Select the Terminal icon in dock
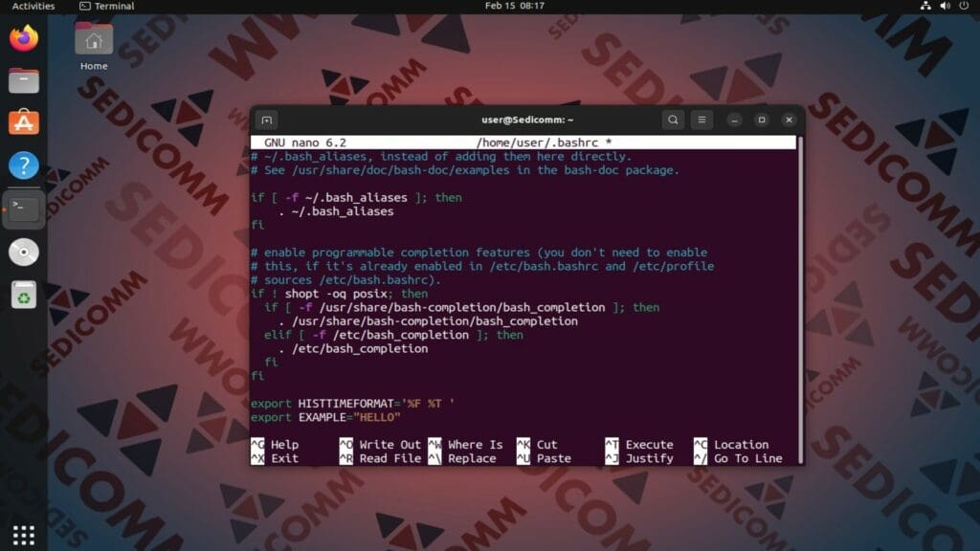This screenshot has height=551, width=980. 24,209
